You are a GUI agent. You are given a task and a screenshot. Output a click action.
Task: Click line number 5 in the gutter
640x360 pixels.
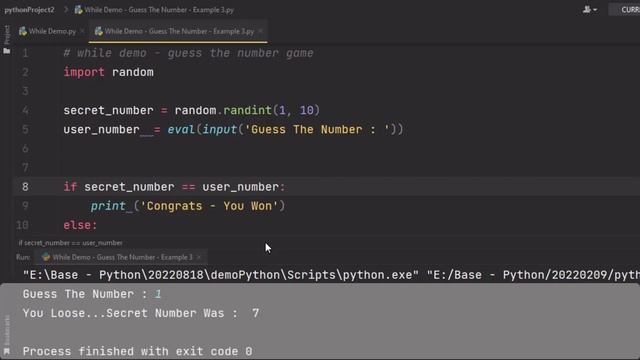click(25, 129)
